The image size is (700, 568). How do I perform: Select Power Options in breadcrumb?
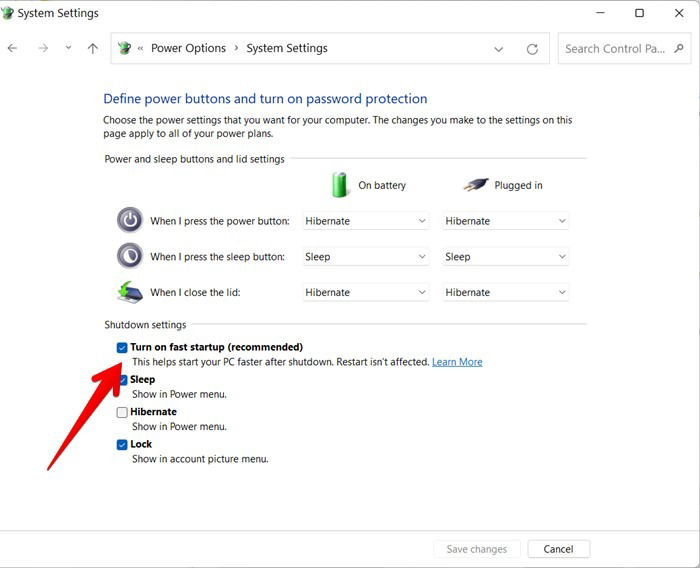[x=188, y=48]
